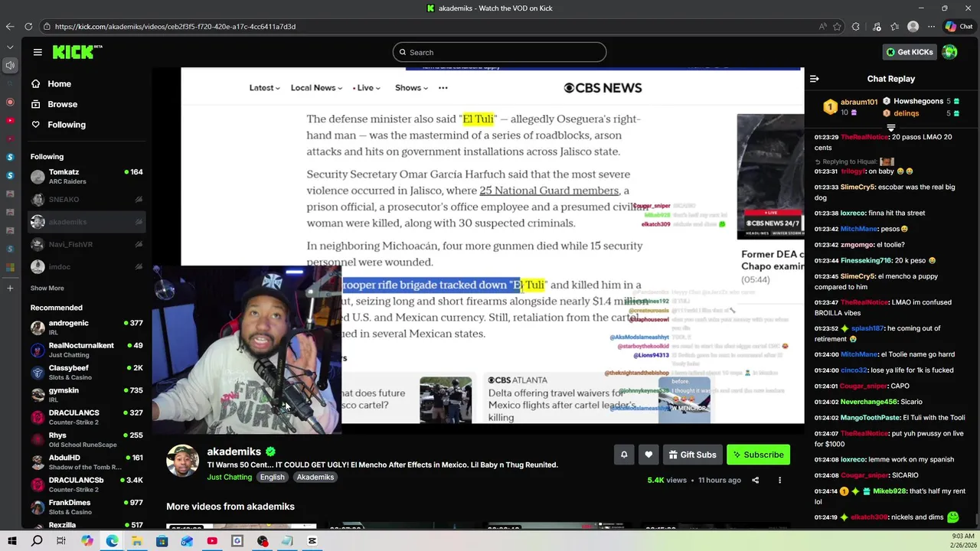Click the English language tag
The width and height of the screenshot is (980, 551).
pos(272,477)
